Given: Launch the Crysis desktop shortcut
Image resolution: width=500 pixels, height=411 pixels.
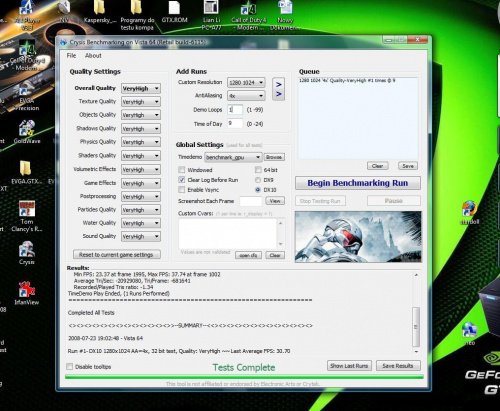Looking at the screenshot, I should pos(27,253).
